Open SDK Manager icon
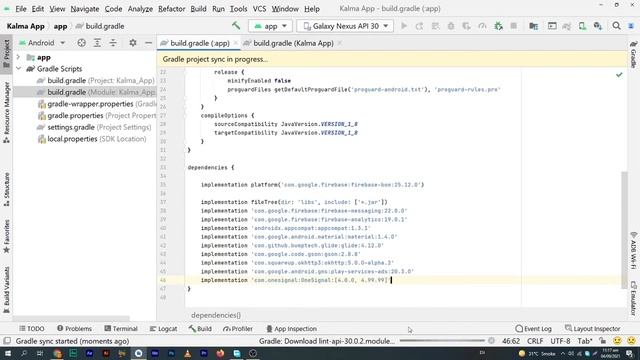 pos(598,26)
